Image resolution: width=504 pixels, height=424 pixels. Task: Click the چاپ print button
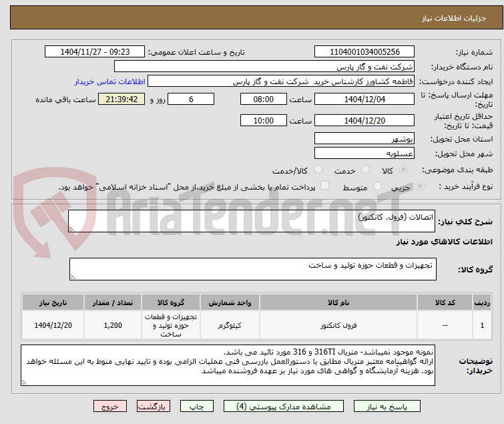point(197,407)
